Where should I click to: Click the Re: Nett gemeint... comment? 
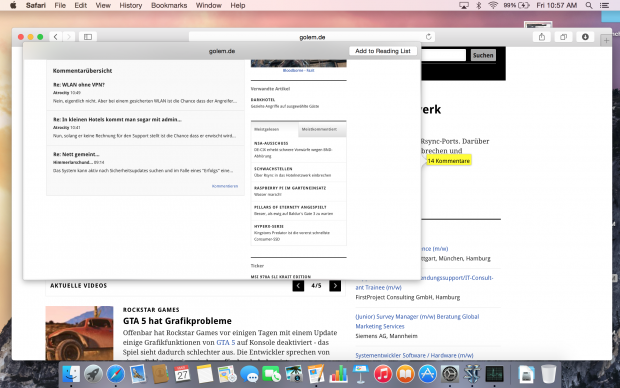[76, 154]
